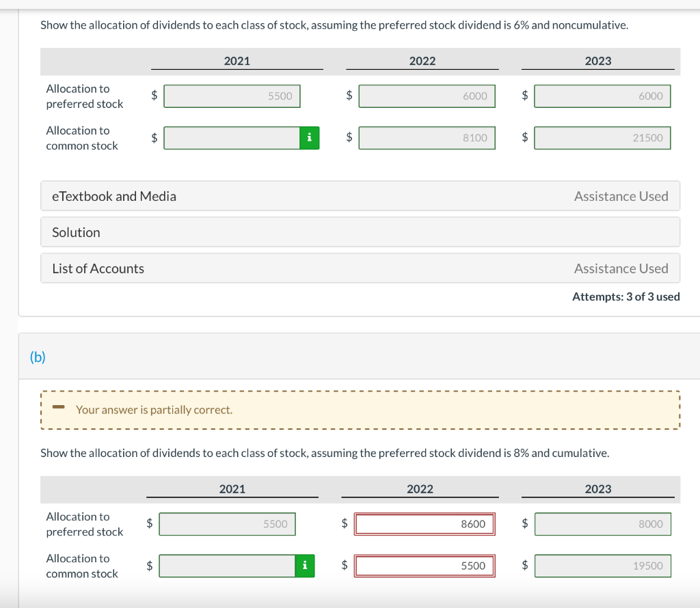The height and width of the screenshot is (608, 700).
Task: Click the 2022 column header in part (b)
Action: point(420,489)
